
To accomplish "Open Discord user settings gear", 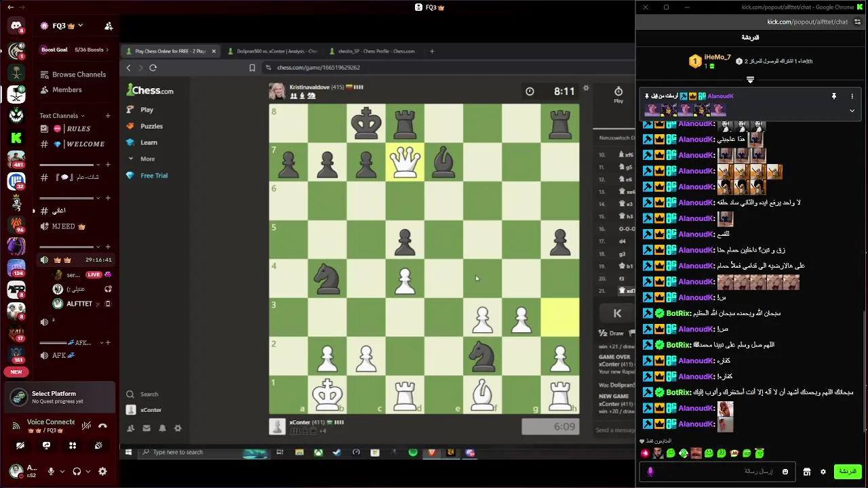I will pos(102,471).
